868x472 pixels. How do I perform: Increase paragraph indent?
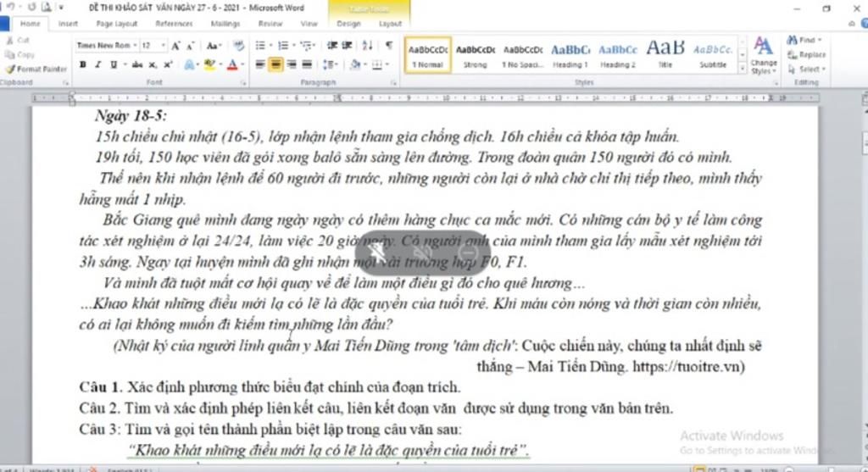coord(347,46)
